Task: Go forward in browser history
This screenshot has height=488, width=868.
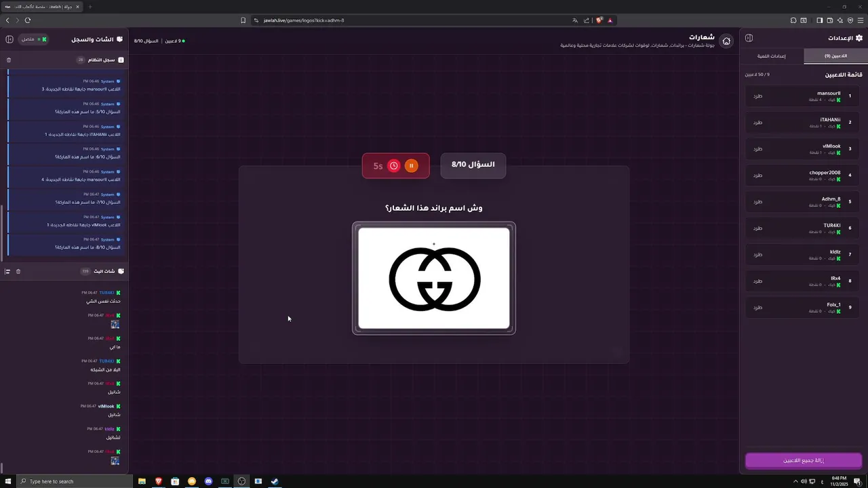Action: [x=17, y=20]
